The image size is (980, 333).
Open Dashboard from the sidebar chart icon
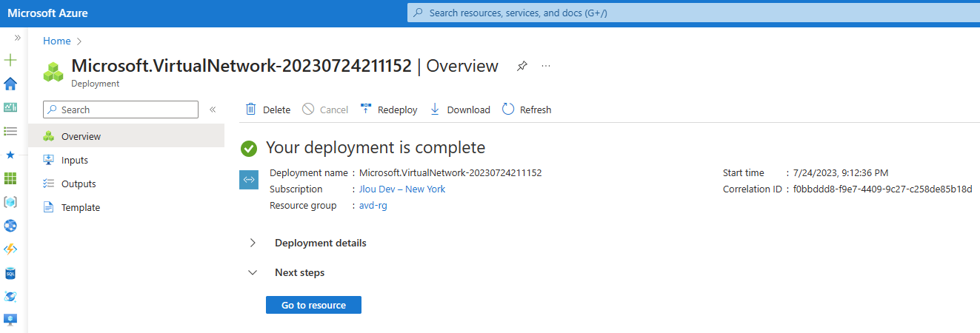10,107
